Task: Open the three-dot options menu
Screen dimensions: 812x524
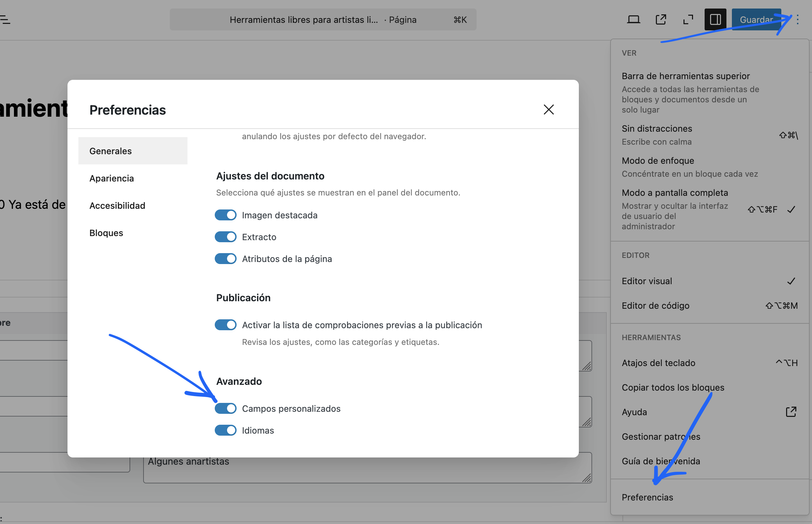Action: [x=797, y=20]
